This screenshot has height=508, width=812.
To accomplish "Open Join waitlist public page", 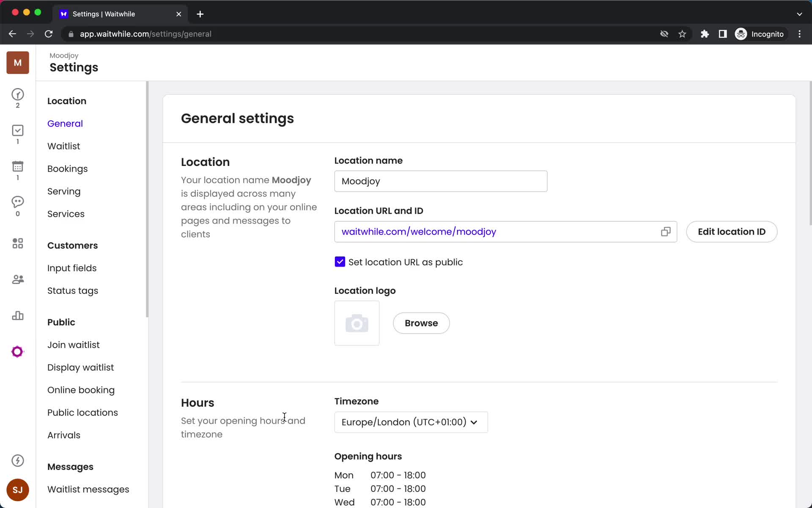I will tap(74, 345).
